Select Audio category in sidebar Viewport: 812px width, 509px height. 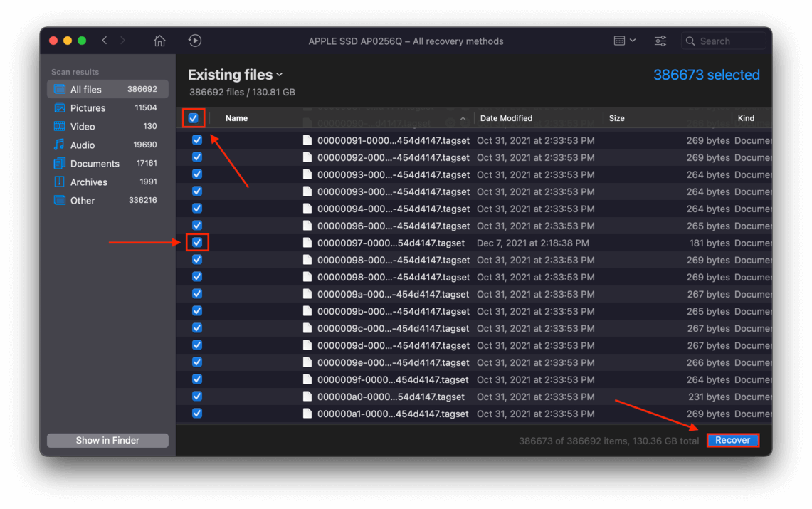tap(107, 145)
